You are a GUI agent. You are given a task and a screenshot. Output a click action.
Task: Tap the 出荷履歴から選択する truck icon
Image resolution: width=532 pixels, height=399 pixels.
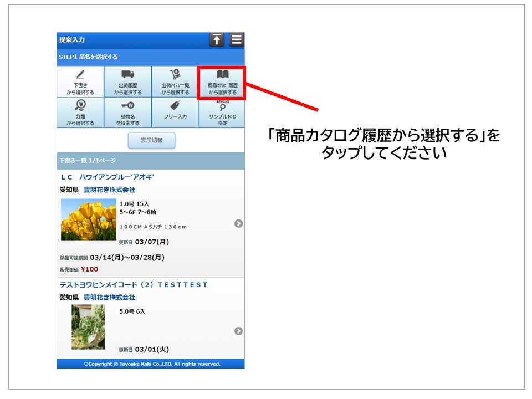click(127, 74)
